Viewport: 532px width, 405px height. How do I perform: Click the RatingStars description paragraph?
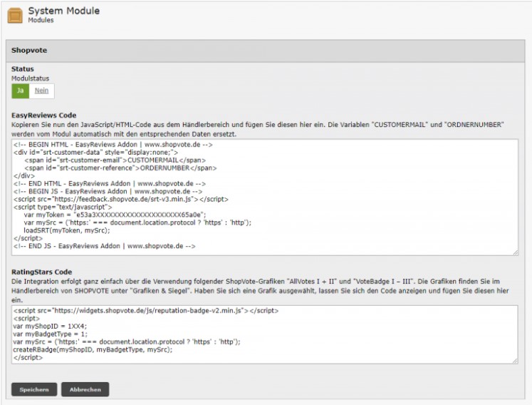point(260,291)
